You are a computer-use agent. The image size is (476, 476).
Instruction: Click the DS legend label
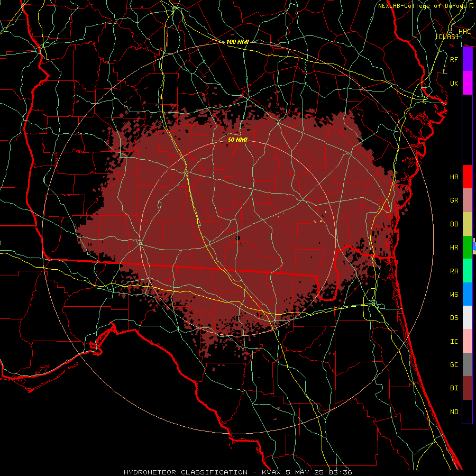coord(454,318)
